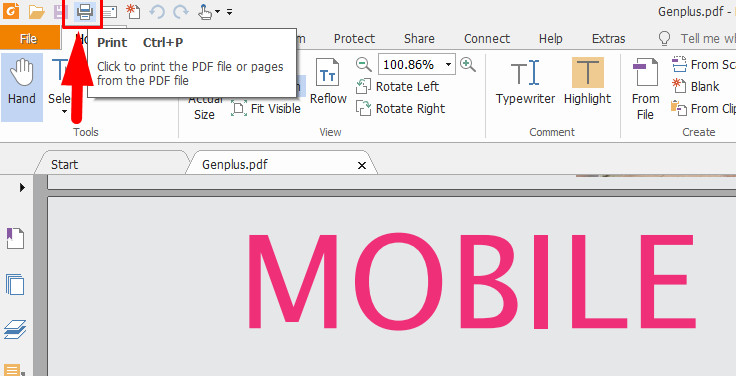Switch to the Protect ribbon tab
This screenshot has width=736, height=376.
coord(354,38)
